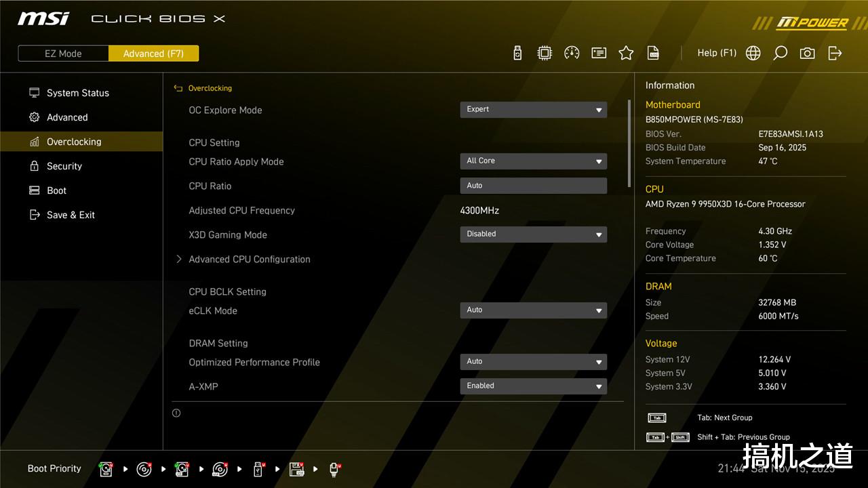This screenshot has height=488, width=868.
Task: Click the Information panel heading
Action: (670, 85)
